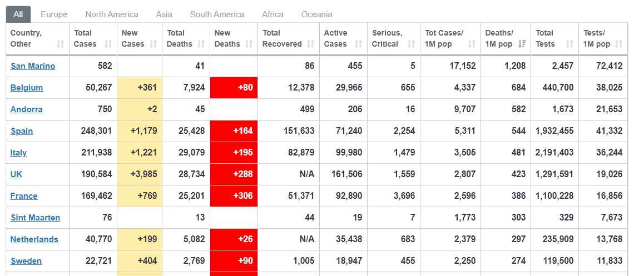Click San Marino's 72,412 tests per million
This screenshot has width=644, height=276.
610,66
